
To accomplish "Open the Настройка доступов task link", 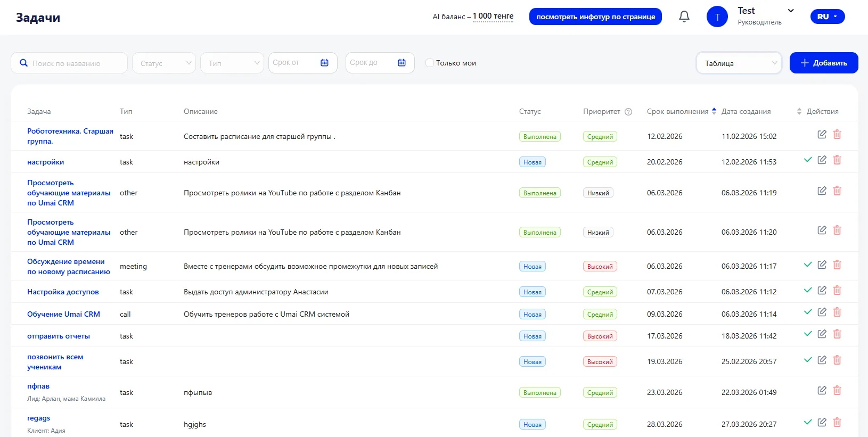I will pyautogui.click(x=63, y=292).
